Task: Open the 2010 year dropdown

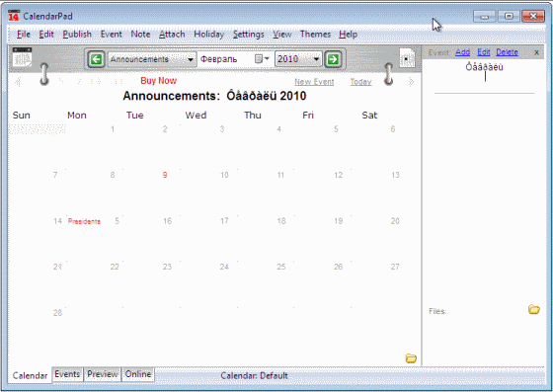Action: (297, 59)
